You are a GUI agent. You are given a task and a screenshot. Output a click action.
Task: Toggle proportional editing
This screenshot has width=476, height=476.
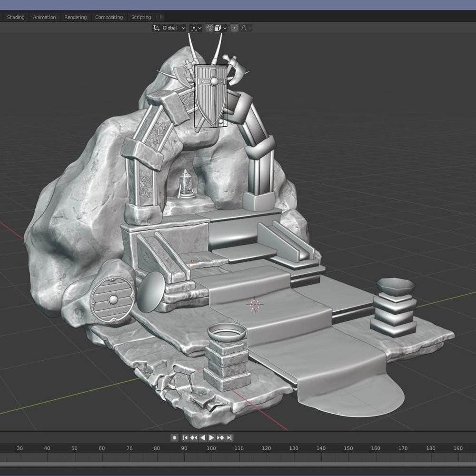[234, 28]
